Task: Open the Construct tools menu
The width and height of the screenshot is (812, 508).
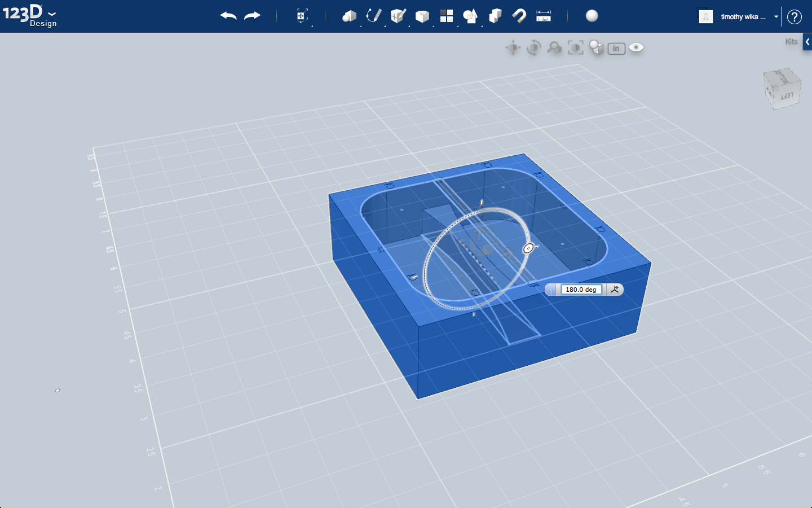Action: [398, 16]
